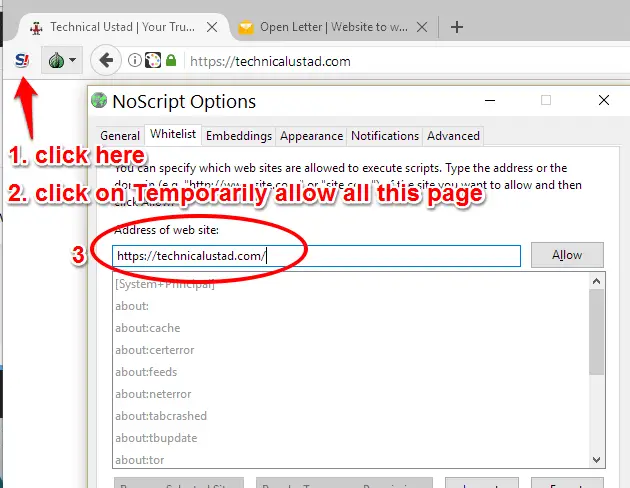Select the about:neterror list entry
This screenshot has width=630, height=488.
click(352, 394)
